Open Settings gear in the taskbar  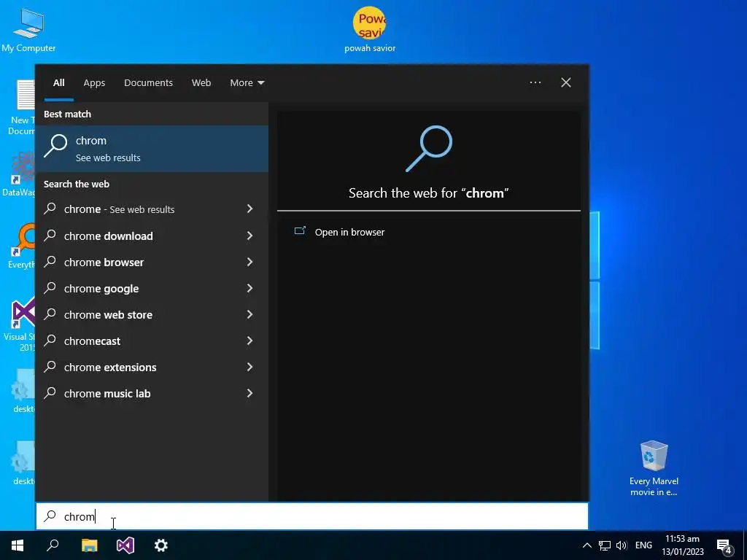(x=161, y=545)
